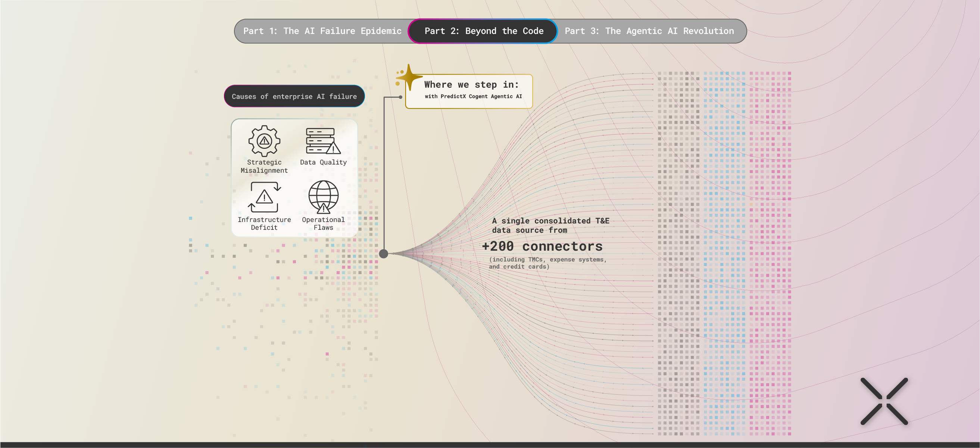The height and width of the screenshot is (448, 980).
Task: Click the gray connector hub node
Action: coord(384,254)
